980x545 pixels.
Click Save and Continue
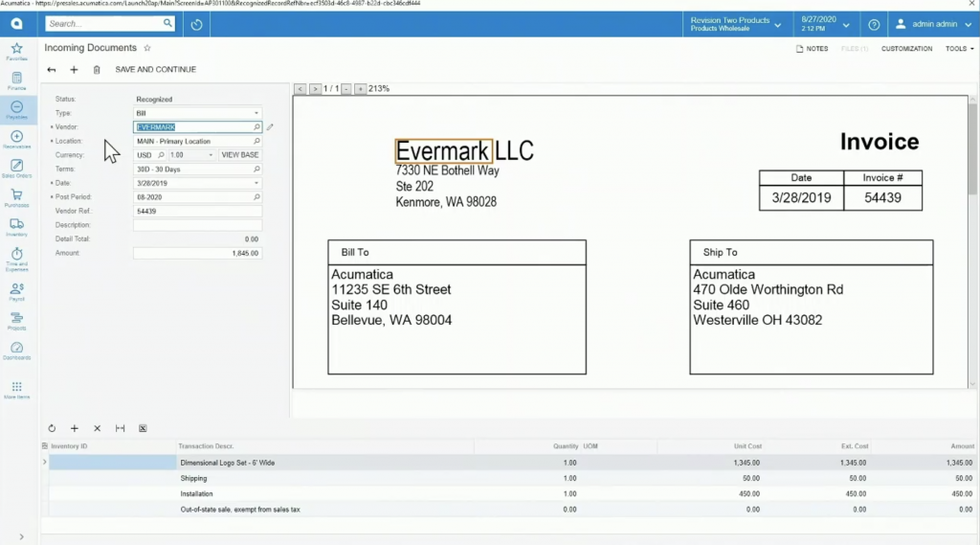pyautogui.click(x=156, y=70)
